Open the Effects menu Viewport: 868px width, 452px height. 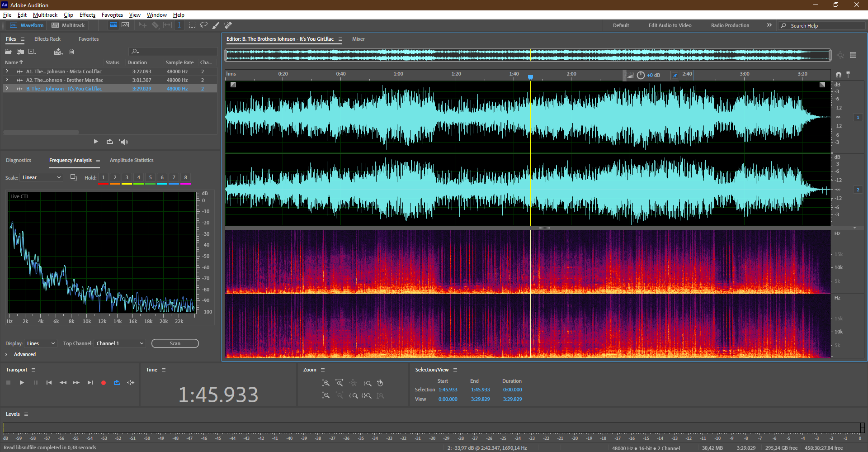(x=87, y=15)
